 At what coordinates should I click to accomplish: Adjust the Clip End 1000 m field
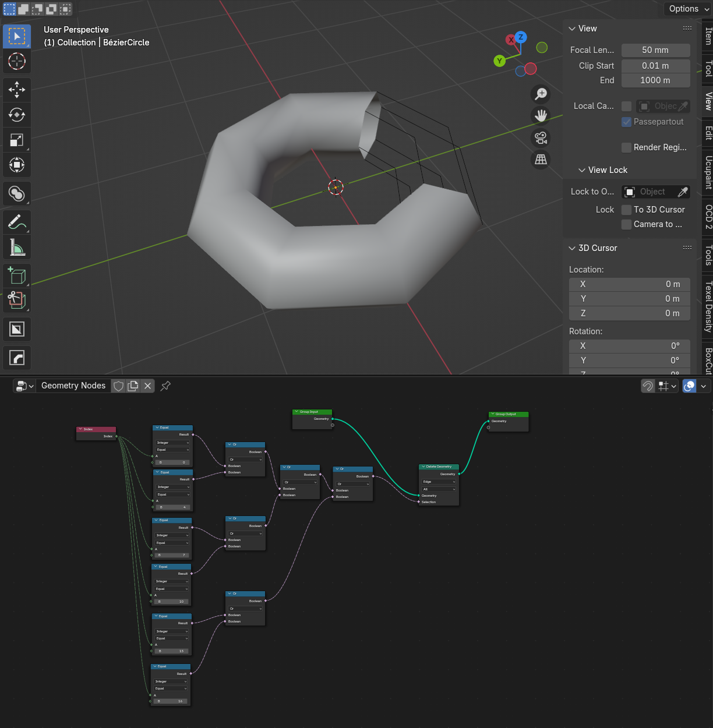656,80
